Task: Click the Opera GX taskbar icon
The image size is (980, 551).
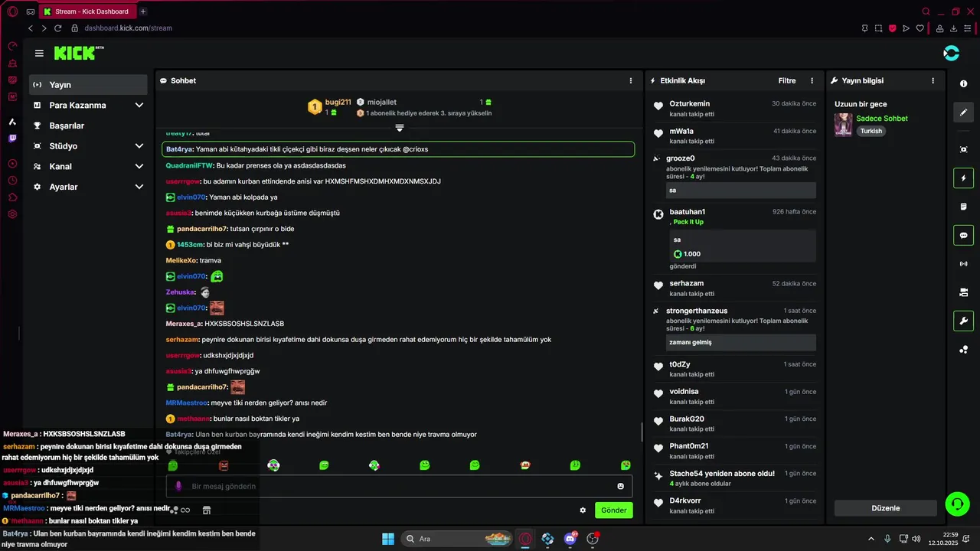Action: point(525,539)
